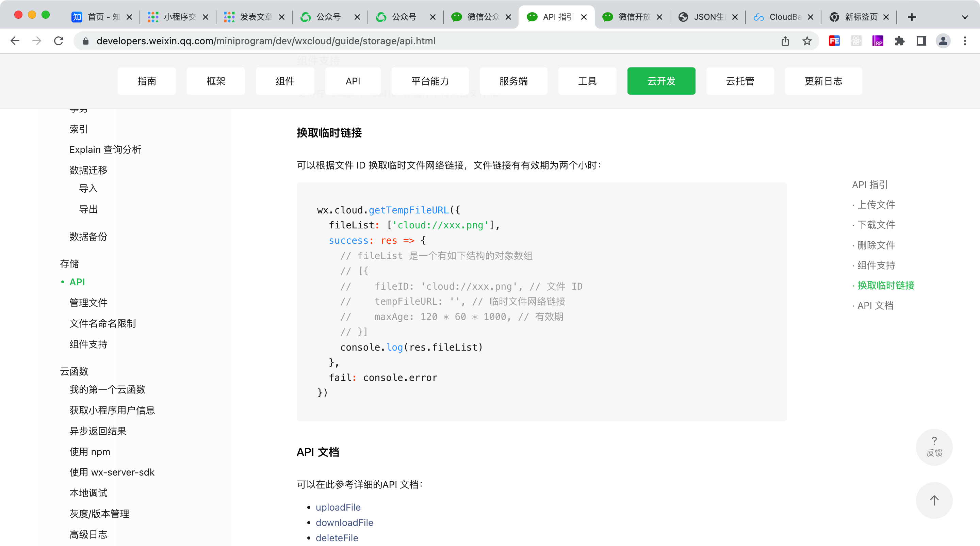The image size is (980, 546).
Task: Click the bookmark star icon
Action: click(807, 41)
